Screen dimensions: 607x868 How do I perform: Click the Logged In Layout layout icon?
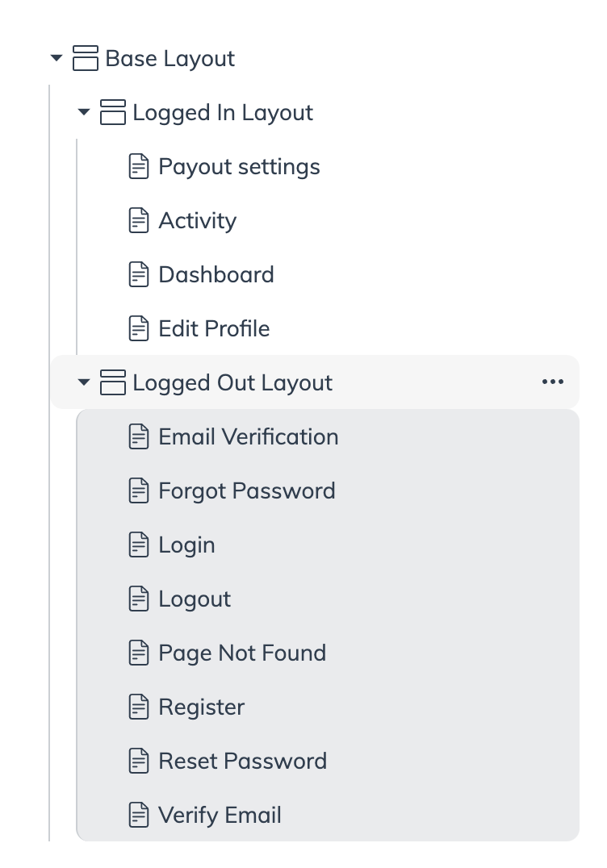pyautogui.click(x=113, y=112)
